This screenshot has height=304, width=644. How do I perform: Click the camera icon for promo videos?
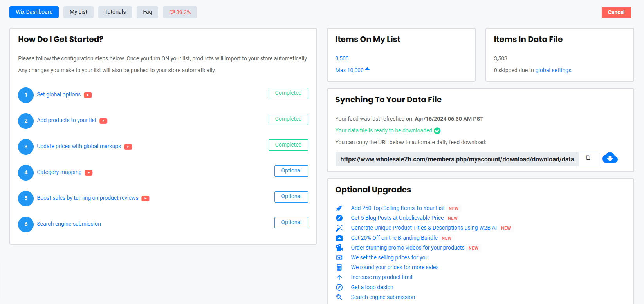coord(339,248)
